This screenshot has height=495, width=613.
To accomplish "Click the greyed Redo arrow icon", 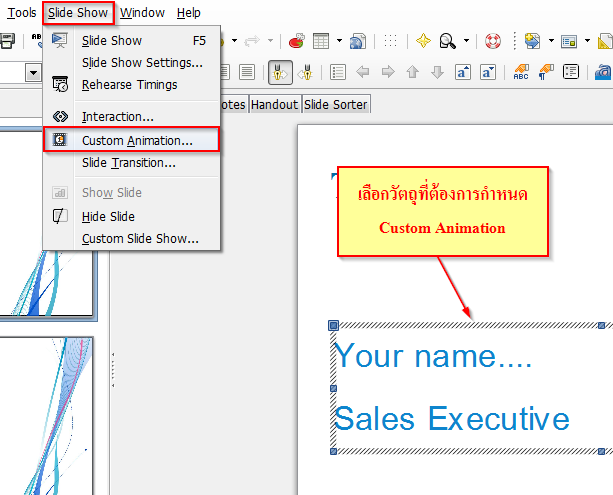I will 252,40.
